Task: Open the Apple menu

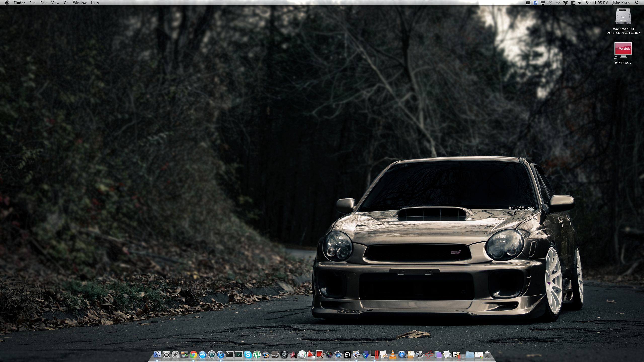Action: tap(7, 3)
